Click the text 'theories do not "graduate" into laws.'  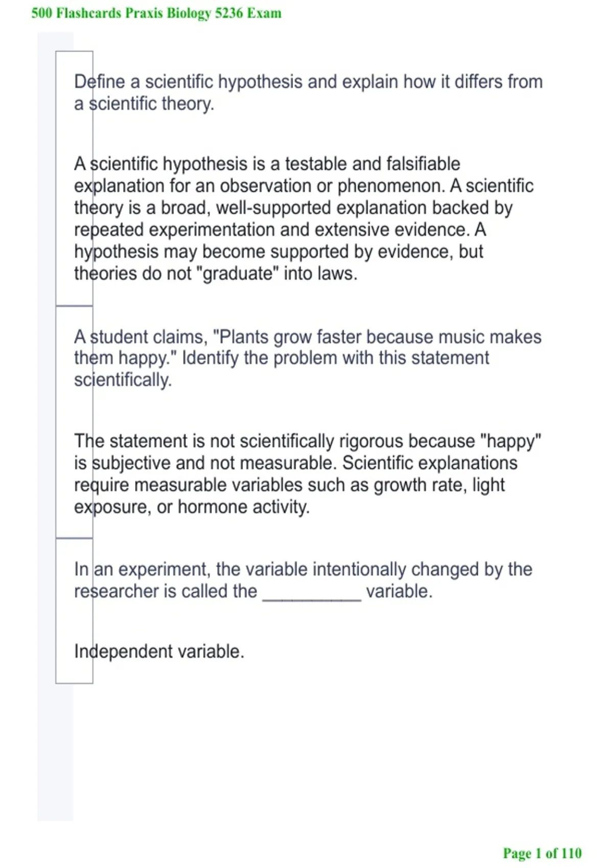(216, 274)
